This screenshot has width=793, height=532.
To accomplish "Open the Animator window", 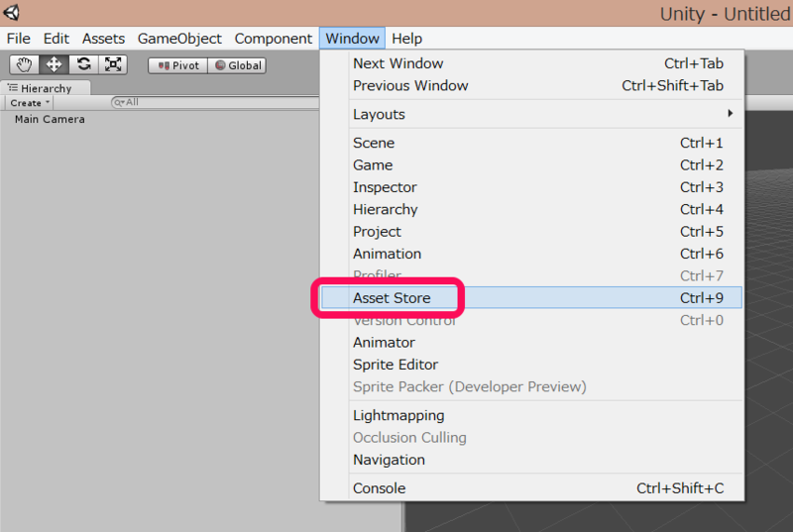I will tap(532, 343).
